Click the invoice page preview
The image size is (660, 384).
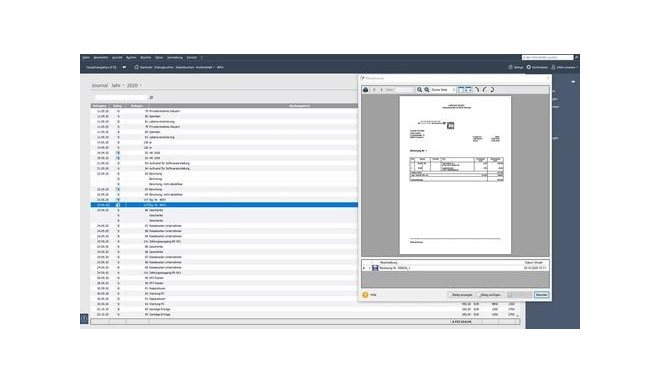click(x=455, y=175)
